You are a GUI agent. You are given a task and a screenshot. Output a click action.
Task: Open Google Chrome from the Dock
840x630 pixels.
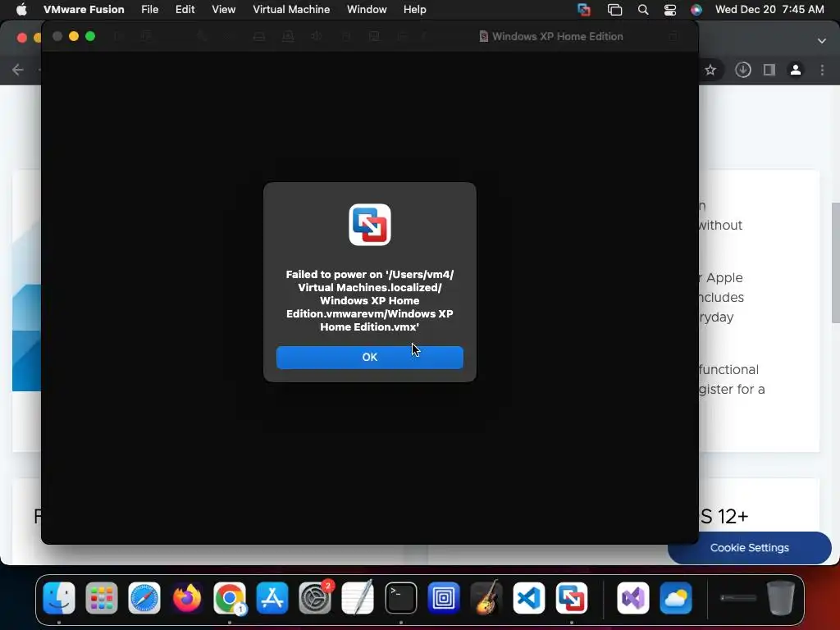coord(230,598)
